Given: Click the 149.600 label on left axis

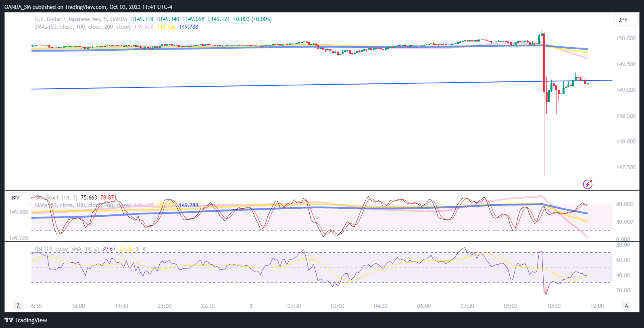Looking at the screenshot, I should pos(19,238).
